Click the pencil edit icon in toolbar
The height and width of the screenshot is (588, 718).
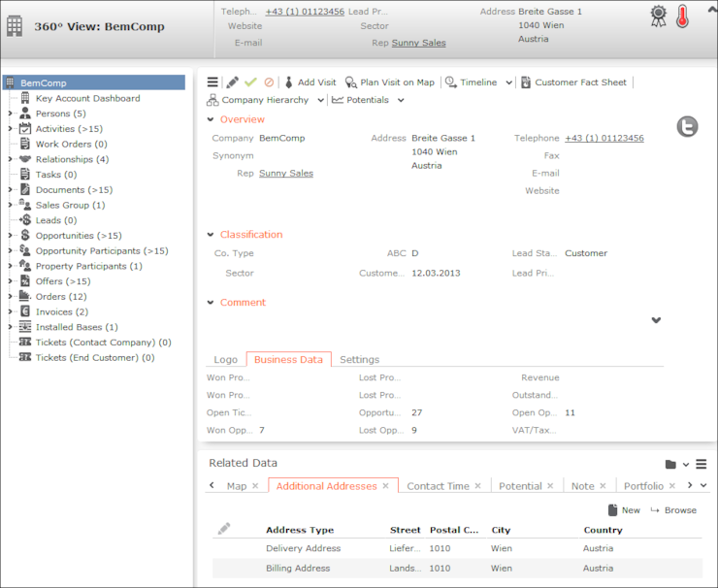(x=232, y=82)
